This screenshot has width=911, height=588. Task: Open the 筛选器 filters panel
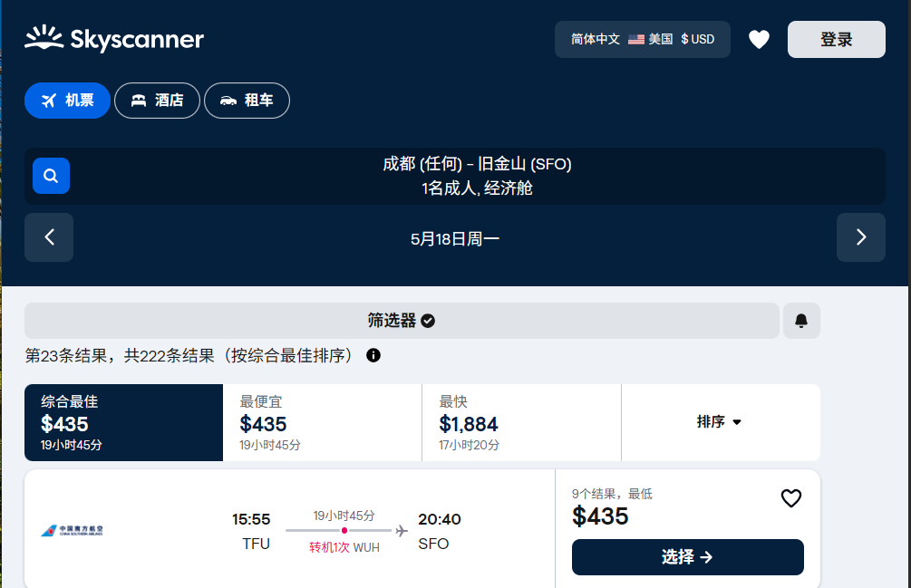[402, 321]
